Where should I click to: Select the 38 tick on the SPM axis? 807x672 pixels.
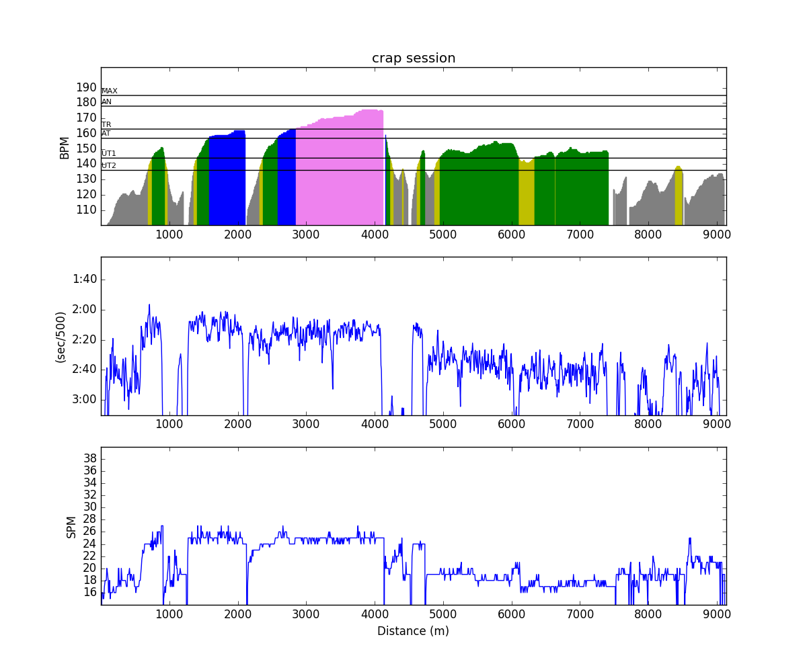[x=89, y=458]
